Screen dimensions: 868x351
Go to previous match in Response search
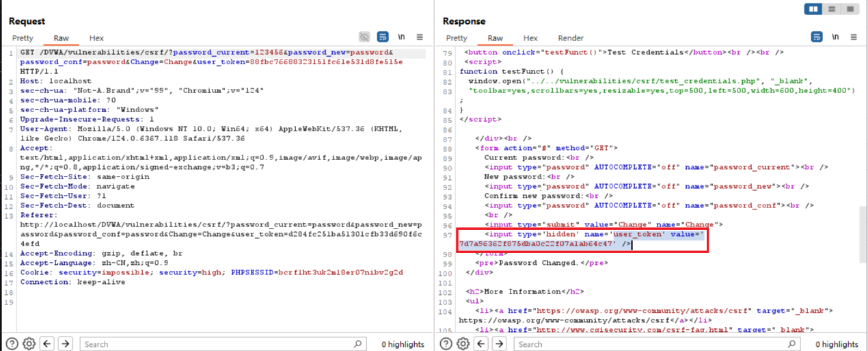coord(482,343)
